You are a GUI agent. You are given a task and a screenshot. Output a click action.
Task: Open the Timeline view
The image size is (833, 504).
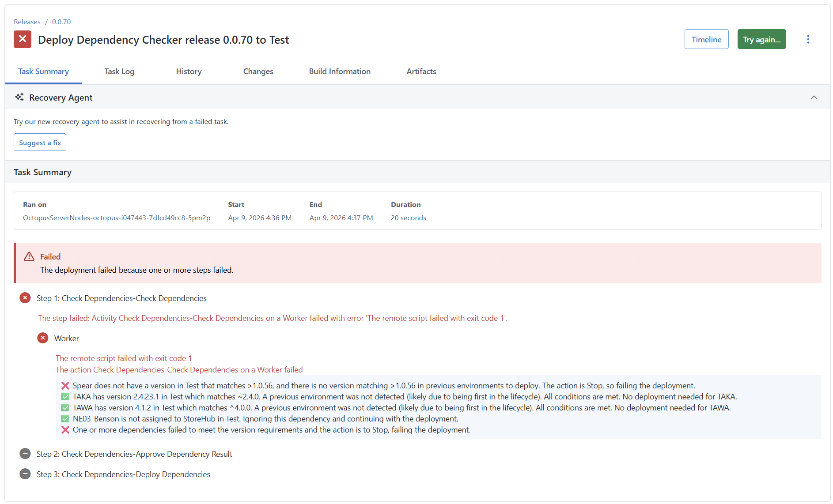(x=706, y=39)
